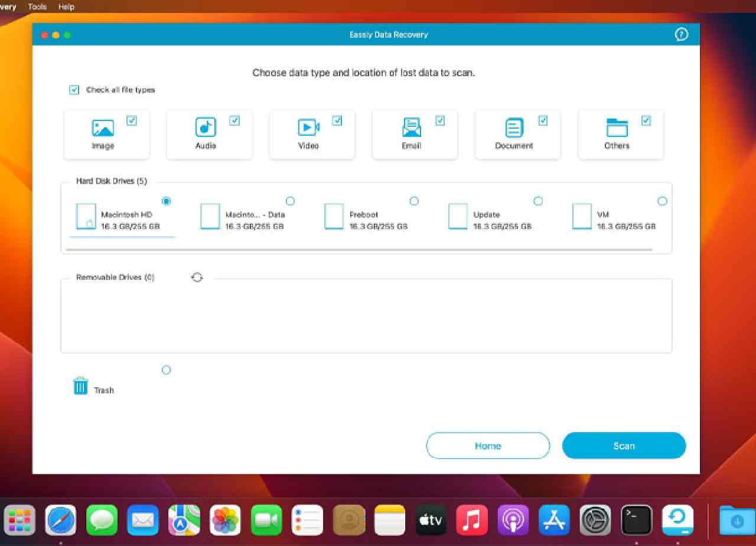The image size is (756, 546).
Task: Click the Macintosh HD drive icon
Action: tap(86, 217)
